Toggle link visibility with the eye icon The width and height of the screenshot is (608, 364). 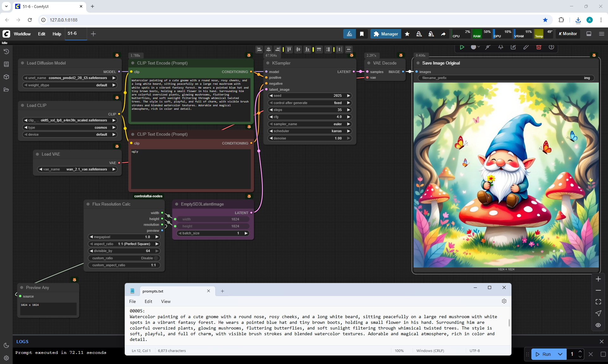tap(598, 325)
